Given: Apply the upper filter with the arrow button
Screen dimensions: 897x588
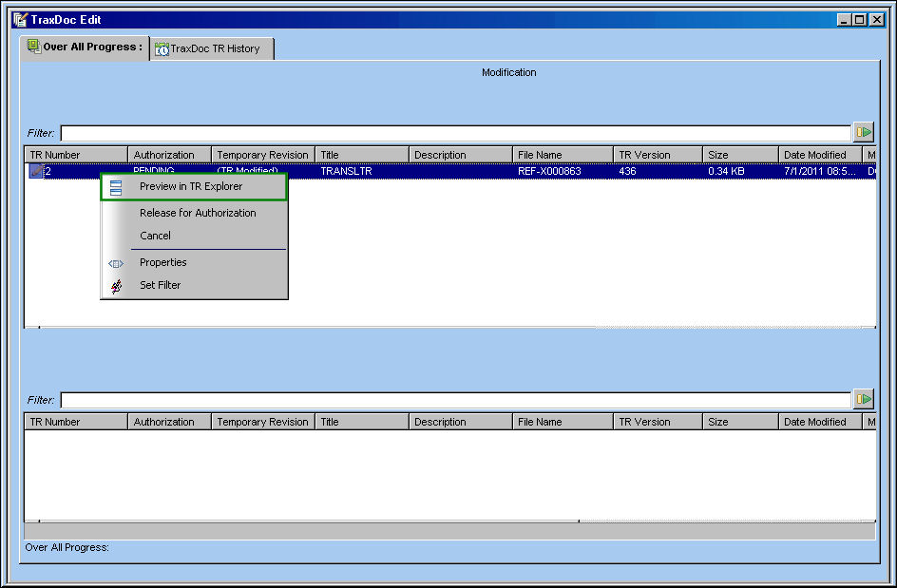Looking at the screenshot, I should pyautogui.click(x=864, y=133).
